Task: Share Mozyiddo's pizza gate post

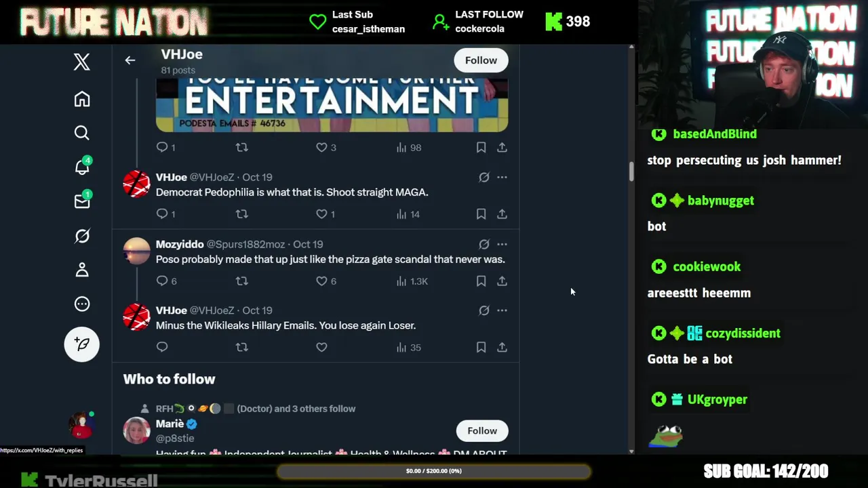Action: (502, 281)
